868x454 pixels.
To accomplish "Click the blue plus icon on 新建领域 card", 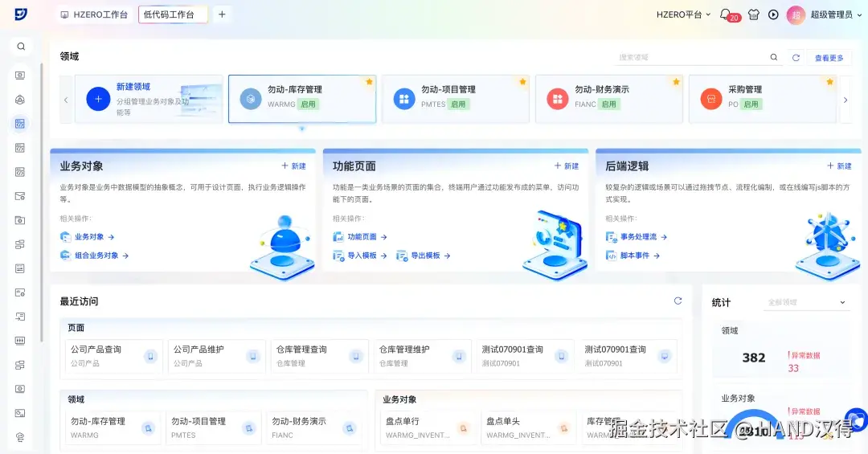I will 98,99.
